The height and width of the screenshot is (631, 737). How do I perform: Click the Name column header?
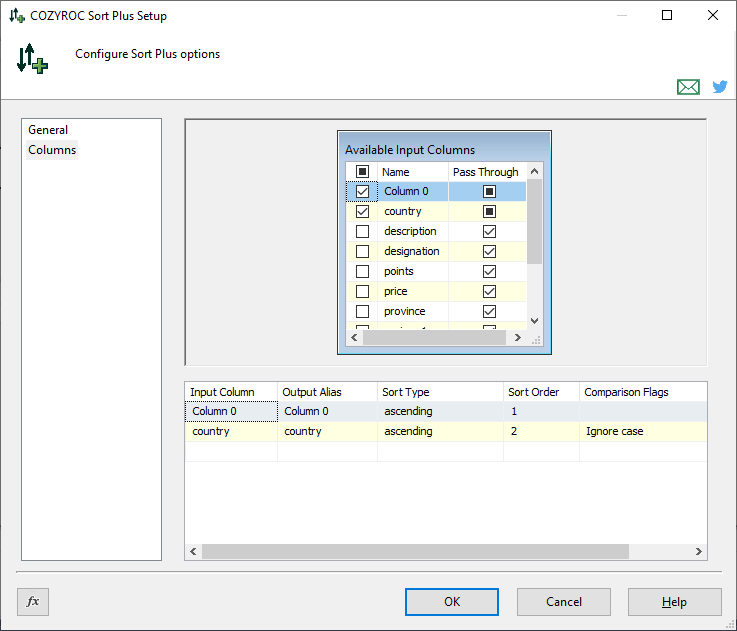point(413,172)
